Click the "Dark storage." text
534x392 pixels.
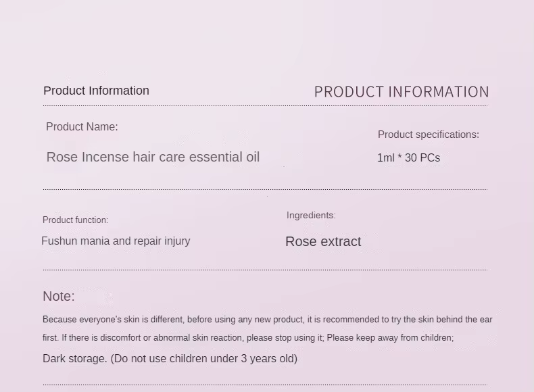click(74, 359)
